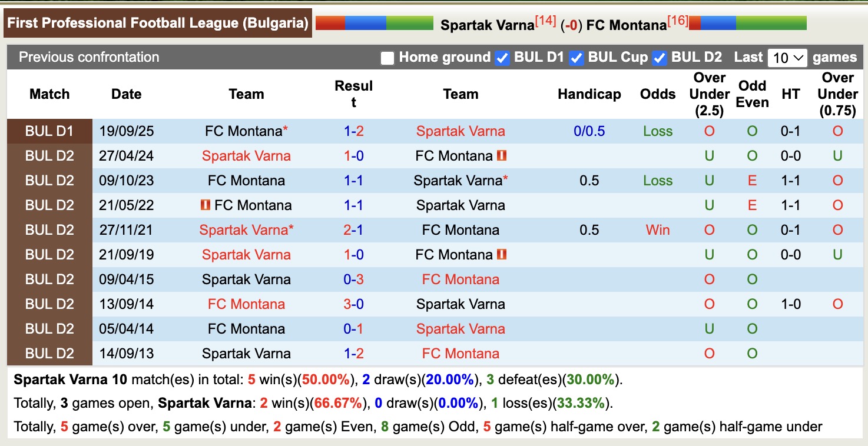This screenshot has width=868, height=446.
Task: Open the Last games count dropdown
Action: coord(787,58)
